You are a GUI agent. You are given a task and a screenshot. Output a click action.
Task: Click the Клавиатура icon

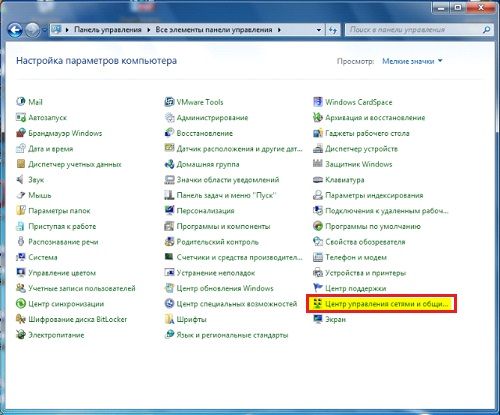point(318,180)
